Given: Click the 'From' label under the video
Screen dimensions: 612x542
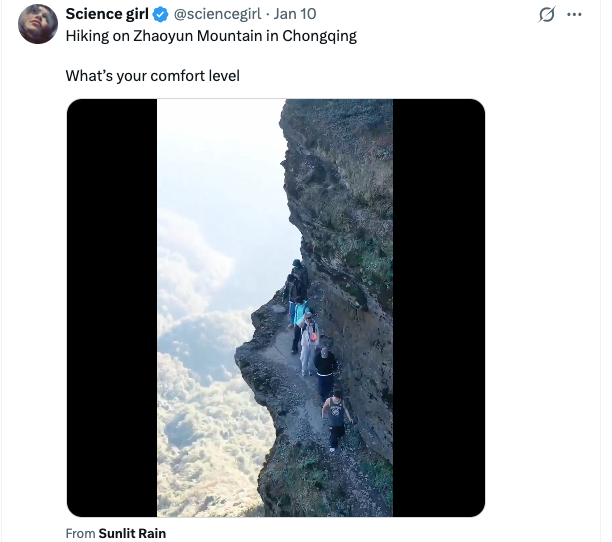Looking at the screenshot, I should tap(80, 533).
